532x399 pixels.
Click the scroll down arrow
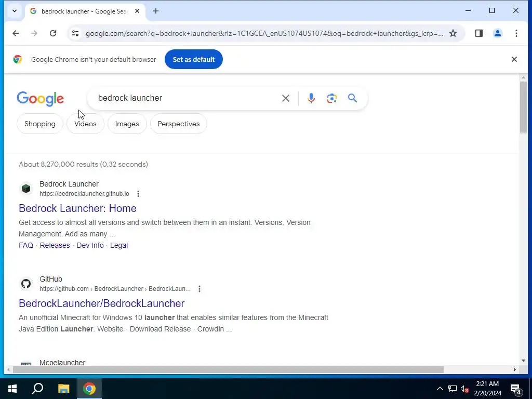click(x=523, y=361)
